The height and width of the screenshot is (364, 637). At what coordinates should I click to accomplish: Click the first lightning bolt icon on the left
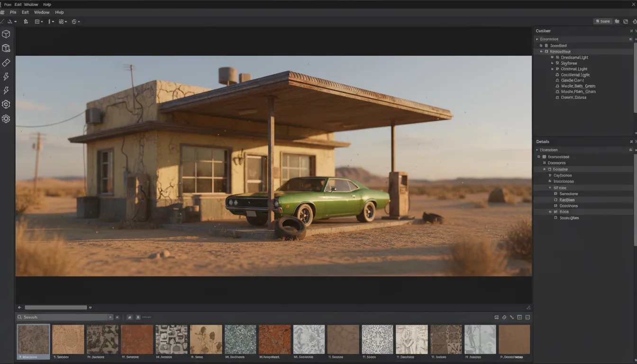(6, 76)
